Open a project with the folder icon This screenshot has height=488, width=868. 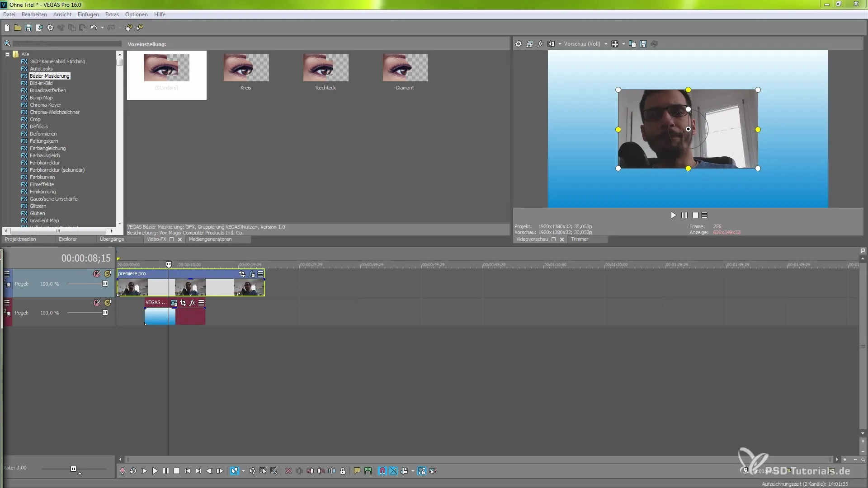18,28
